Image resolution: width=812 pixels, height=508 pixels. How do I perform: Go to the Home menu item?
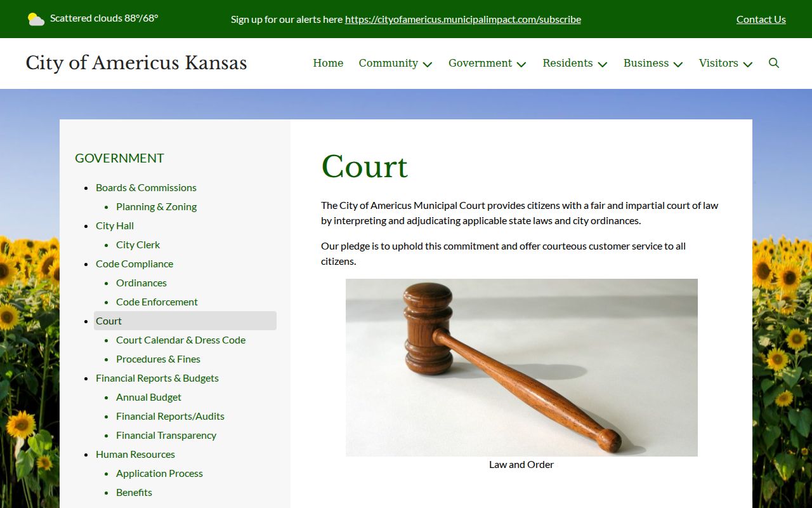pos(328,63)
